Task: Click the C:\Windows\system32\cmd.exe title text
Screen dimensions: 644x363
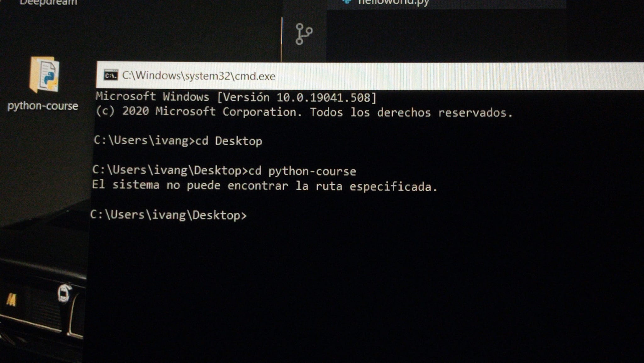Action: [198, 76]
